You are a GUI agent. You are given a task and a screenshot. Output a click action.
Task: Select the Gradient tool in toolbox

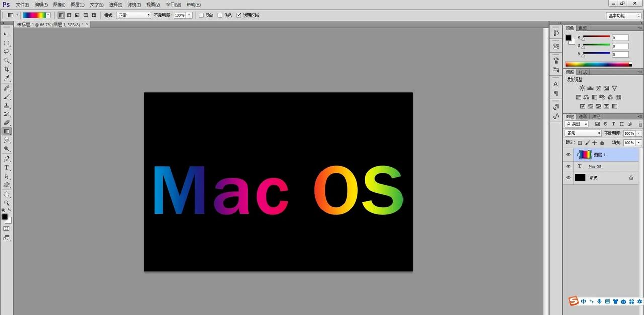tap(7, 131)
